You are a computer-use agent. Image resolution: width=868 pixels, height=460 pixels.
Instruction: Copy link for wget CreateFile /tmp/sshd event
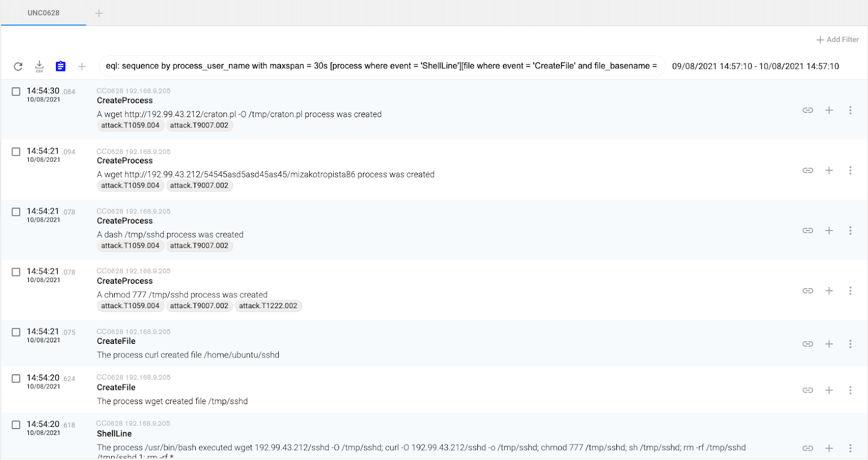tap(808, 390)
